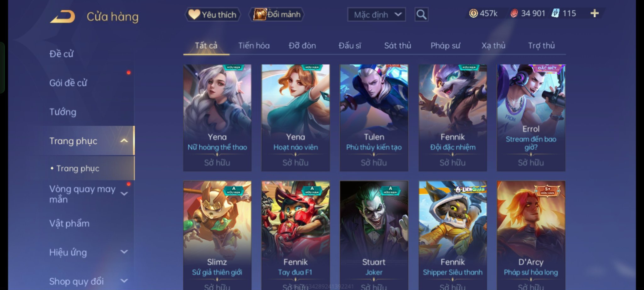Open the Mặc định sort dropdown
This screenshot has width=644, height=290.
point(376,14)
